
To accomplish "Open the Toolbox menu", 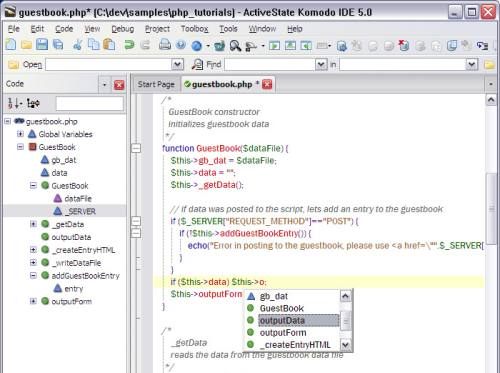I will tap(194, 29).
